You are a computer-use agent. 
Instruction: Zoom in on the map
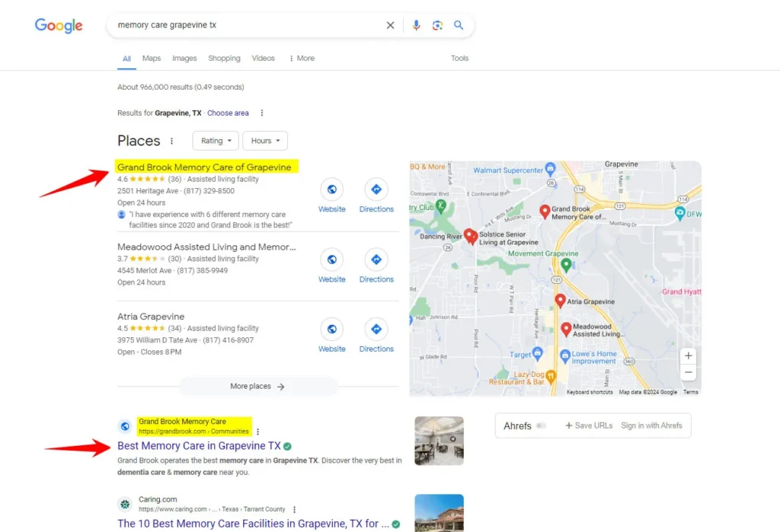[689, 355]
